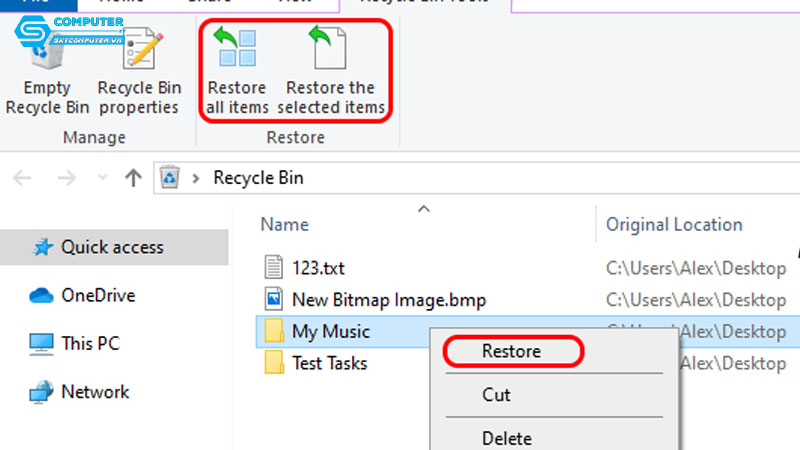Go up one folder level arrow
Screen dimensions: 800x450
[132, 178]
